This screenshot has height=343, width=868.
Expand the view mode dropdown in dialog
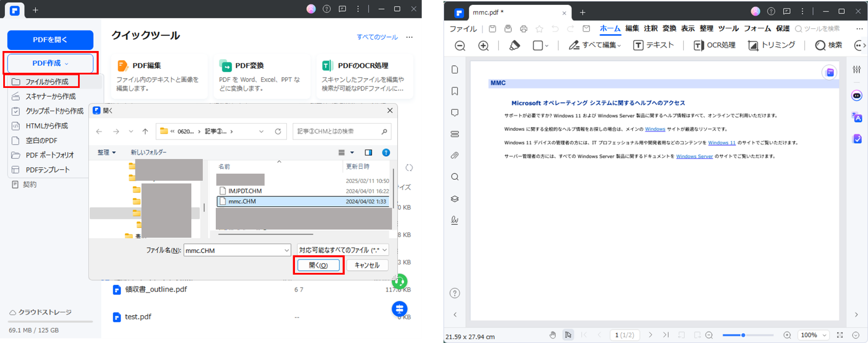coord(352,153)
